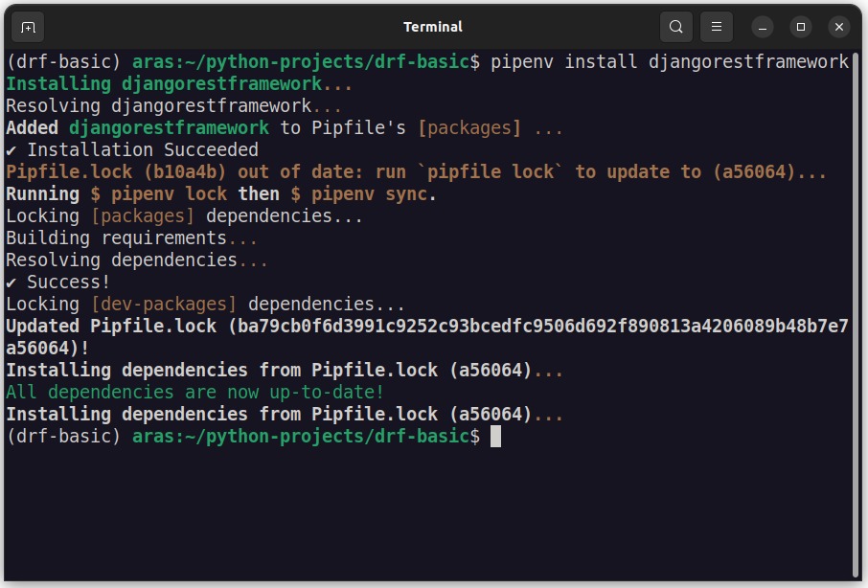The height and width of the screenshot is (588, 868).
Task: Click the 'a56064)!' wrapped line
Action: point(48,349)
